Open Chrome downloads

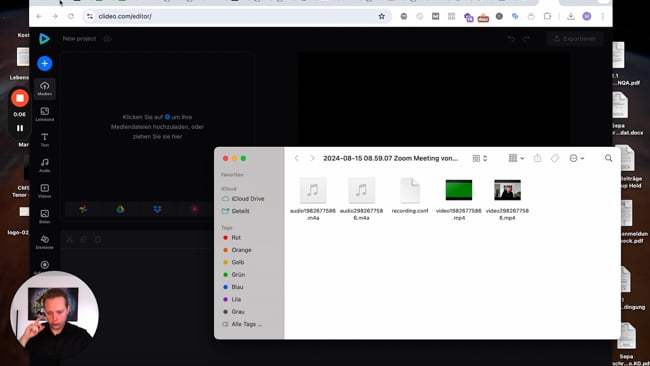[571, 16]
